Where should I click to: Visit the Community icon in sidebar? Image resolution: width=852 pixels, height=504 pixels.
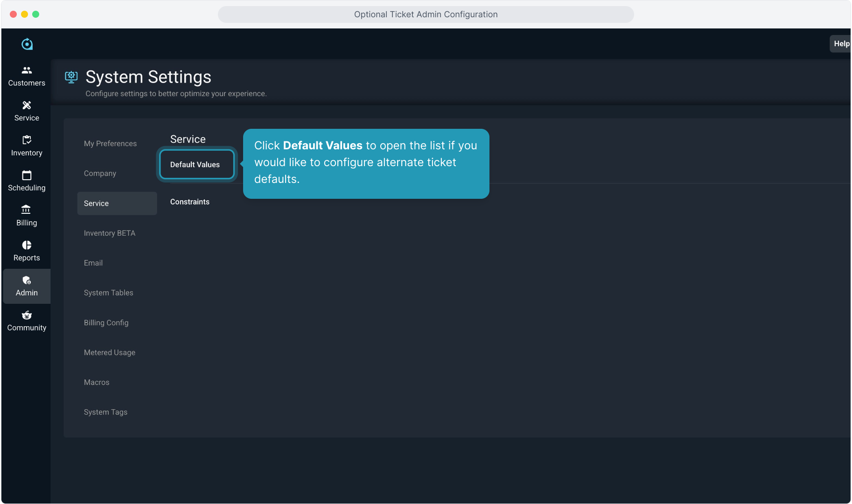click(x=27, y=315)
